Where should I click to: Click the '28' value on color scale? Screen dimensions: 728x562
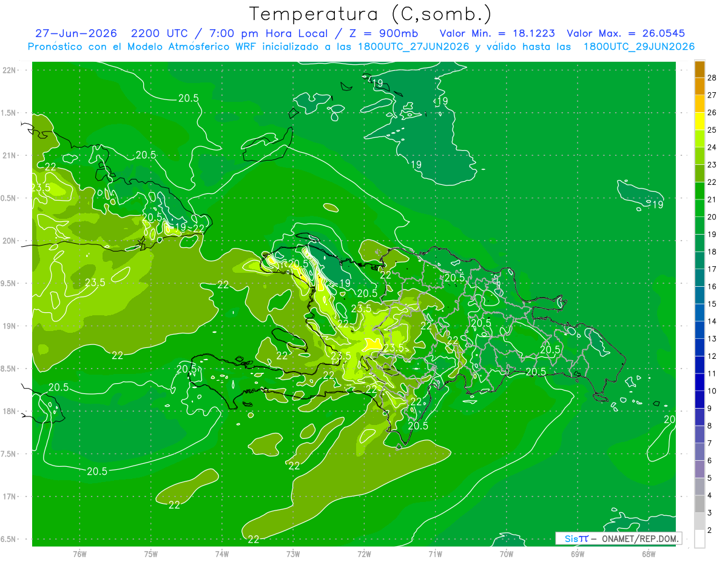(712, 78)
